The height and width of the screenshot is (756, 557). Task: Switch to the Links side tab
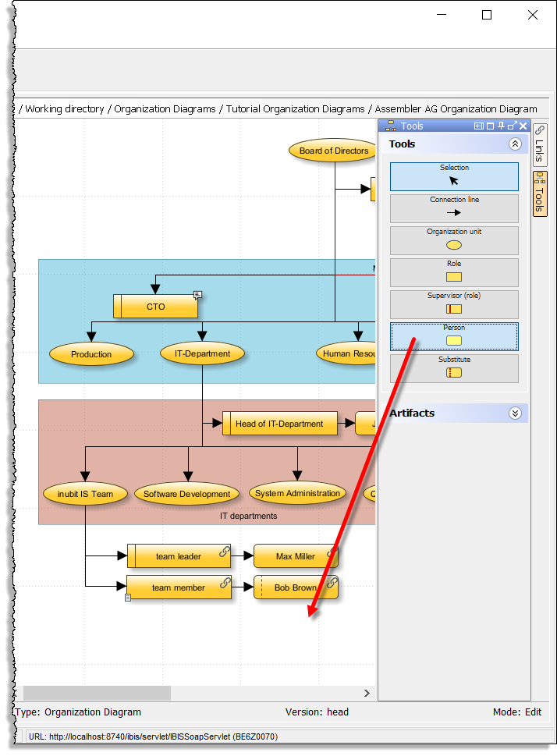click(539, 144)
